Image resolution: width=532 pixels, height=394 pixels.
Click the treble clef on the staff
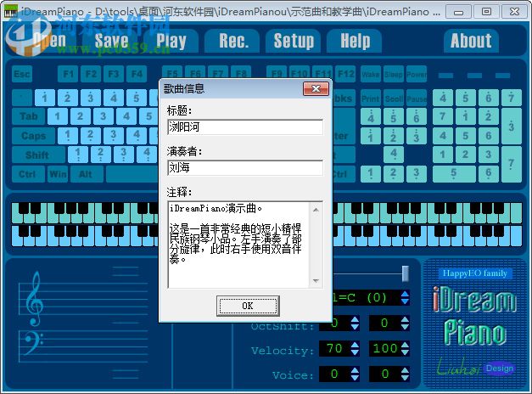click(34, 299)
